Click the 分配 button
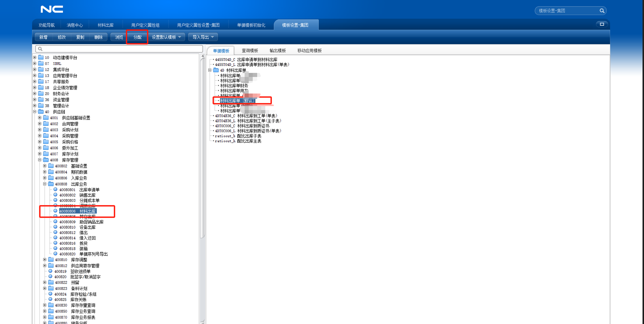This screenshot has height=324, width=644. pos(137,37)
